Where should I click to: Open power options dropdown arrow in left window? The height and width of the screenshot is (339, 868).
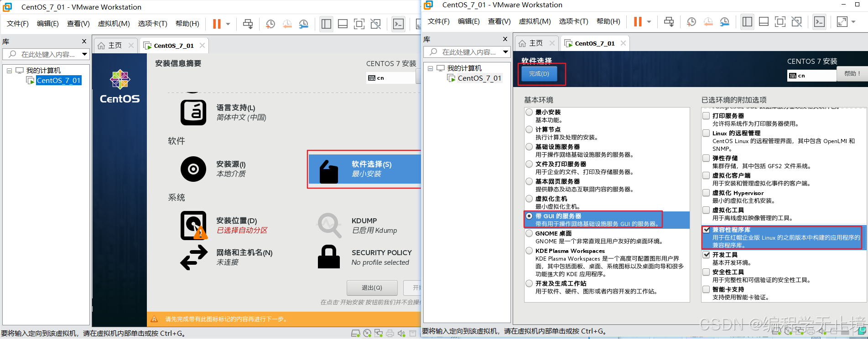[228, 24]
